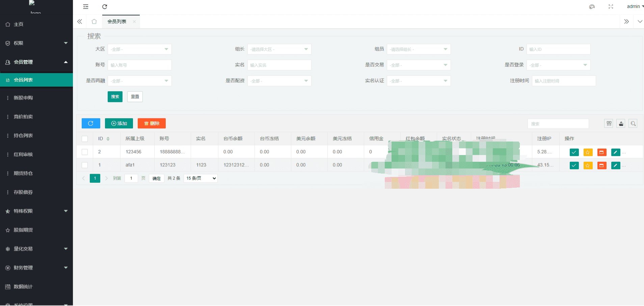644x306 pixels.
Task: Sort the table by ID column arrows
Action: pos(108,139)
